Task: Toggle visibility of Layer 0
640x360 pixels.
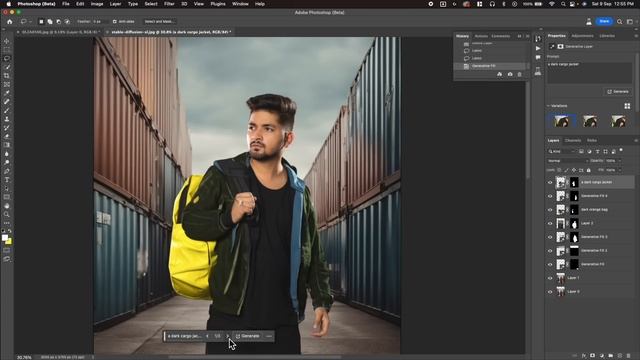Action: 550,292
